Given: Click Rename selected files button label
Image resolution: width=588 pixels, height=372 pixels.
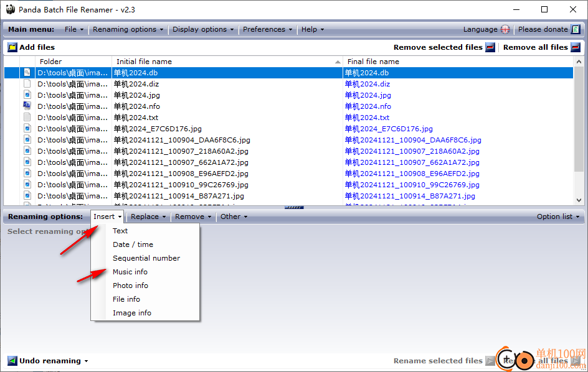Looking at the screenshot, I should (x=438, y=361).
